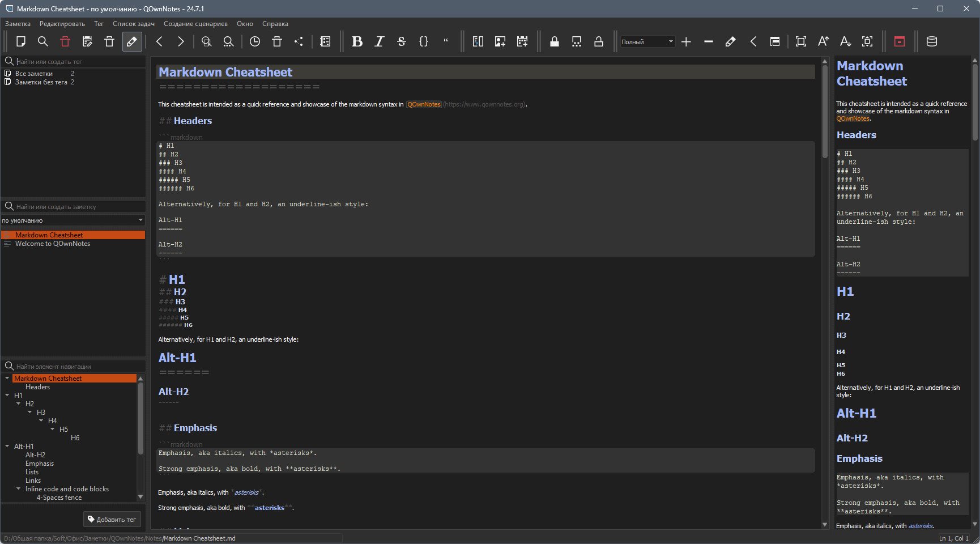This screenshot has width=980, height=544.
Task: Toggle the red distraction-free mode icon
Action: pyautogui.click(x=899, y=41)
